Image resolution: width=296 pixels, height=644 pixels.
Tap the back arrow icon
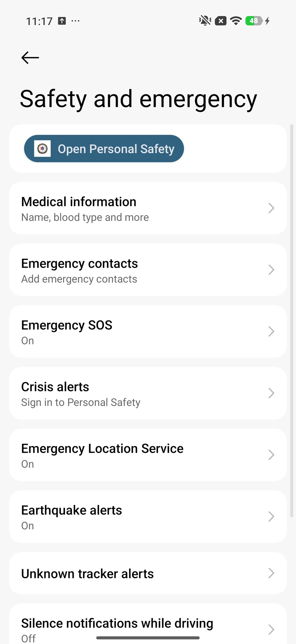click(30, 58)
